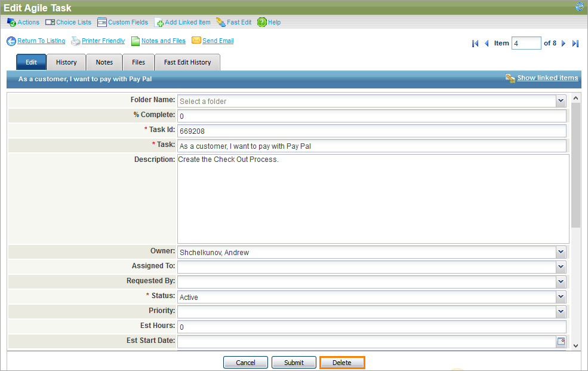588x371 pixels.
Task: Click the refresh icon in title bar
Action: tap(580, 7)
